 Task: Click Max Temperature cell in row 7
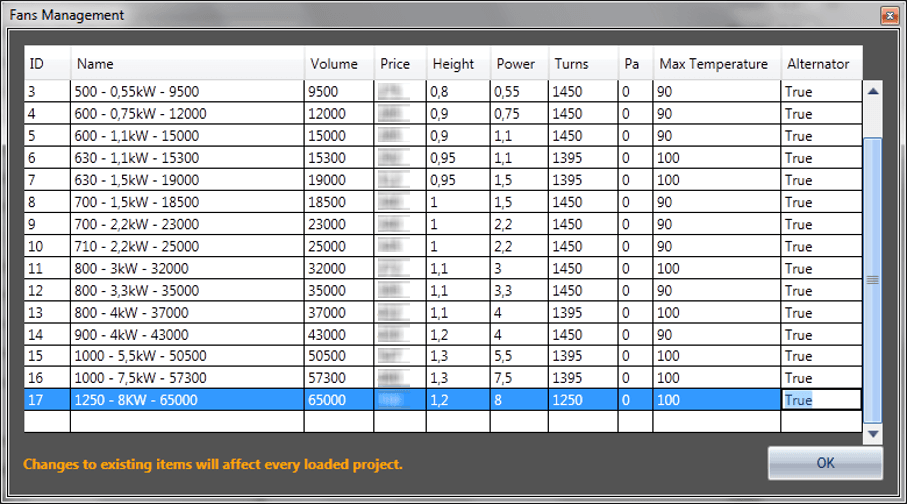(717, 180)
